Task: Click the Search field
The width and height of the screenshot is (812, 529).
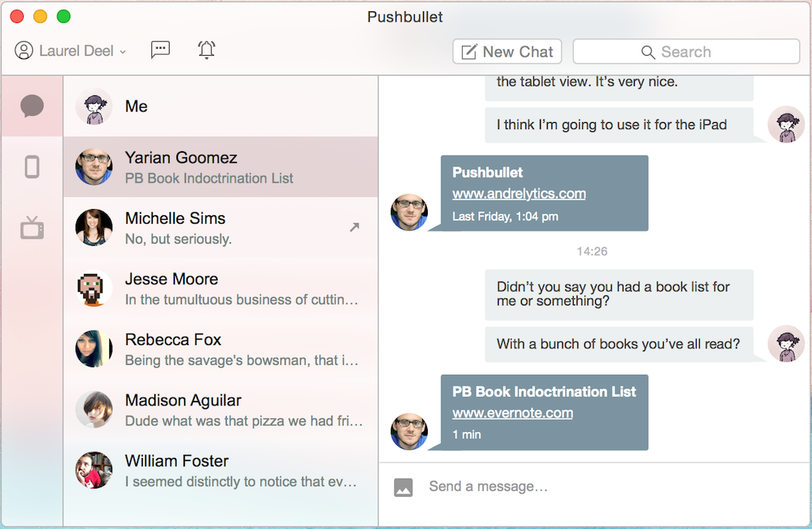Action: point(686,52)
